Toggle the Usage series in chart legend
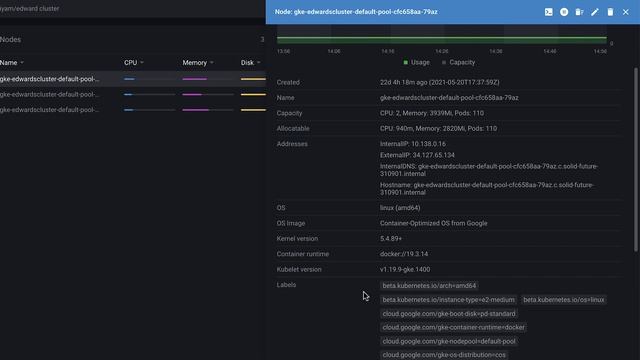 (416, 62)
